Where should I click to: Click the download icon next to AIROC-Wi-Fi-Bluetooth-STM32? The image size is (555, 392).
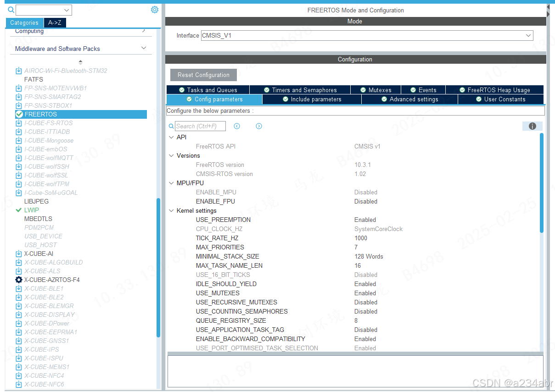click(19, 71)
